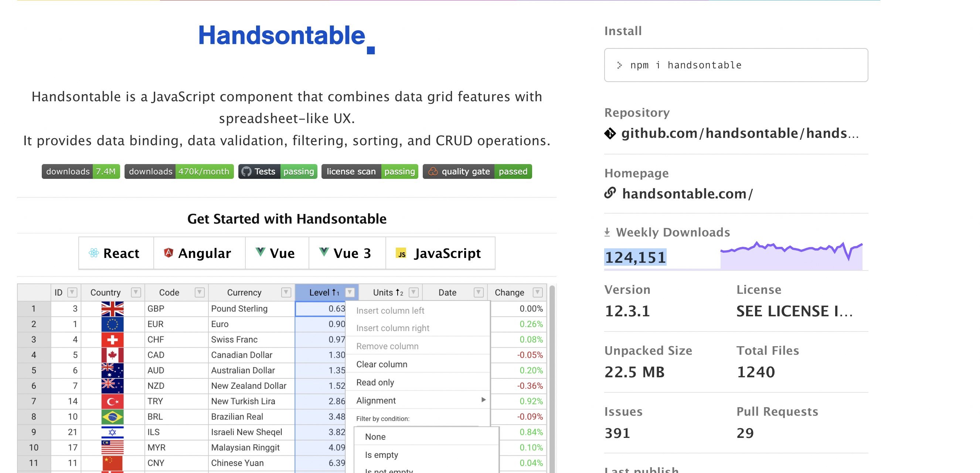980x473 pixels.
Task: Click the npm install prompt chevron icon
Action: coord(619,65)
